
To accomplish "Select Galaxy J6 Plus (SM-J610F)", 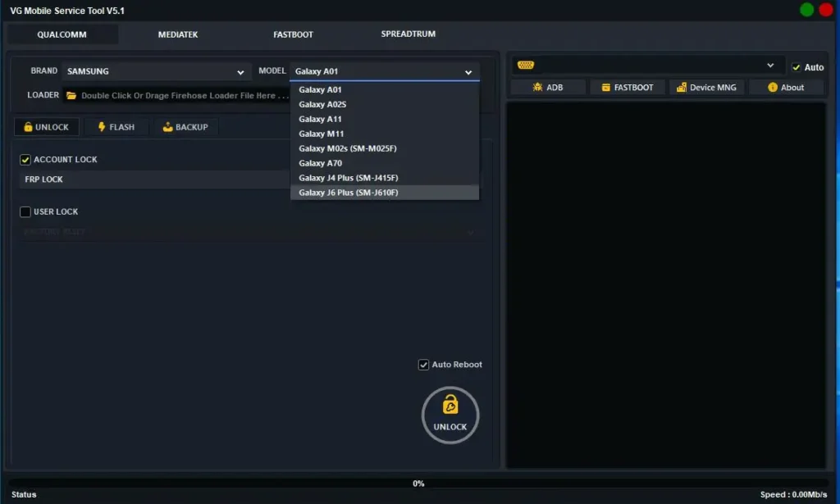I will [385, 193].
